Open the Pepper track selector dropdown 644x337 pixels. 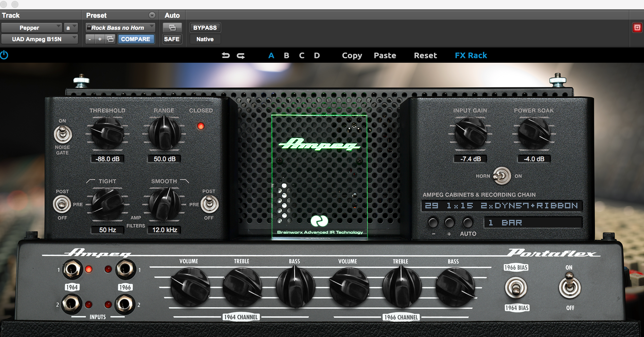(x=31, y=28)
